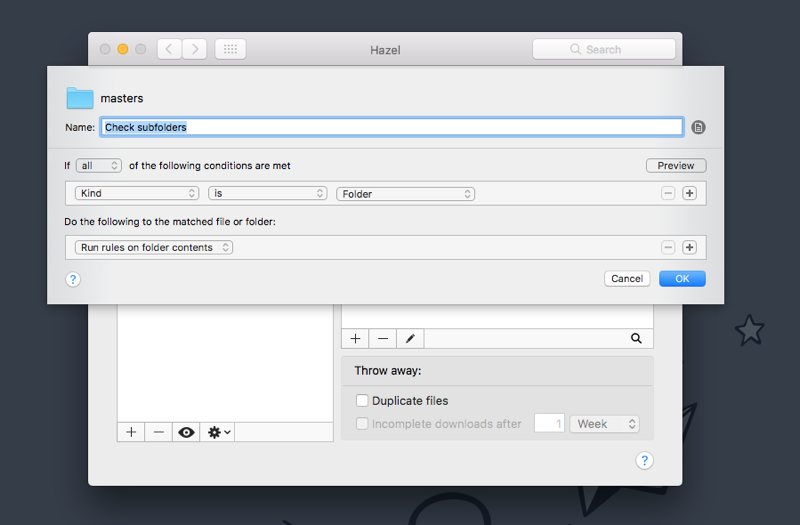
Task: Toggle Incomplete downloads after checkbox
Action: [x=362, y=423]
